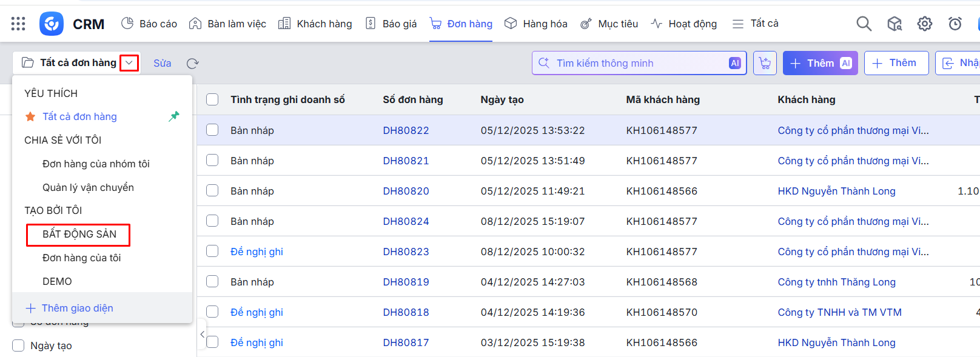
Task: Collapse the Tất cả đơn hàng dropdown arrow
Action: click(x=129, y=63)
